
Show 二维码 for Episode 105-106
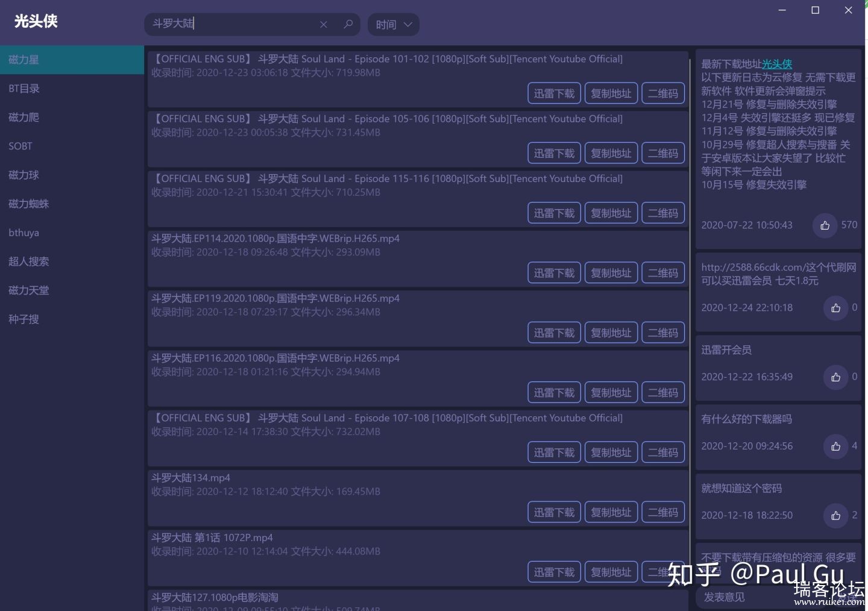tap(663, 153)
